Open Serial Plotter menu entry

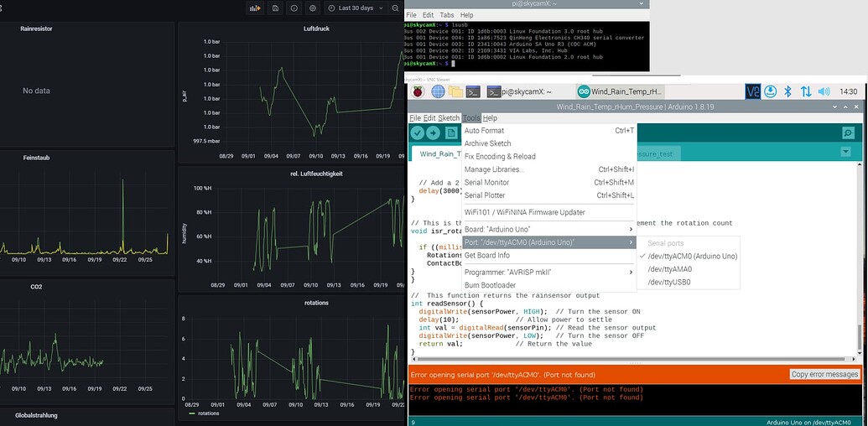pyautogui.click(x=548, y=195)
